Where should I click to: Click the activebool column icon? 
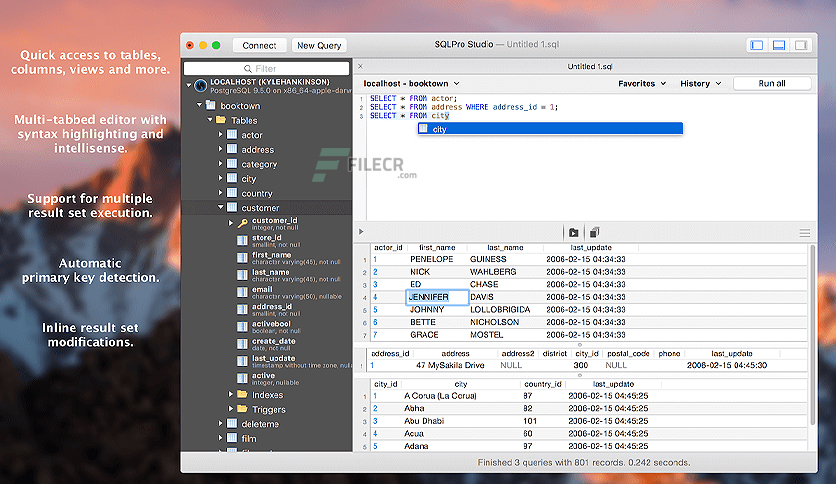click(243, 327)
